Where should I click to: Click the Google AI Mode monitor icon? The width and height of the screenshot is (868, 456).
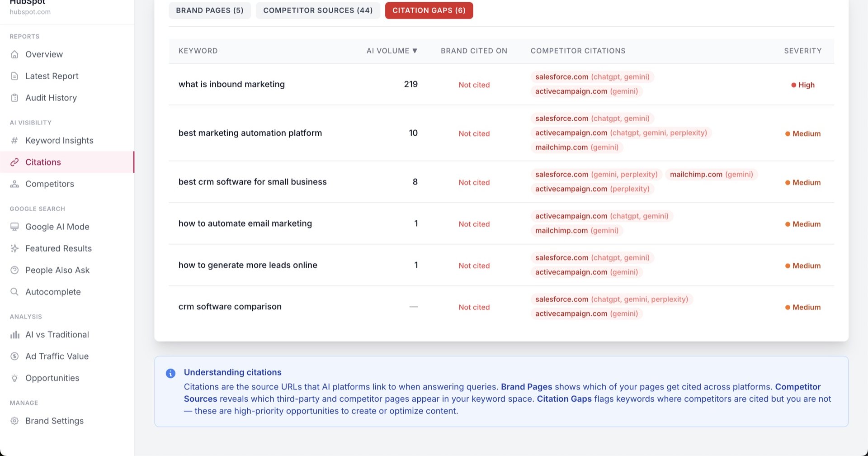pos(14,227)
